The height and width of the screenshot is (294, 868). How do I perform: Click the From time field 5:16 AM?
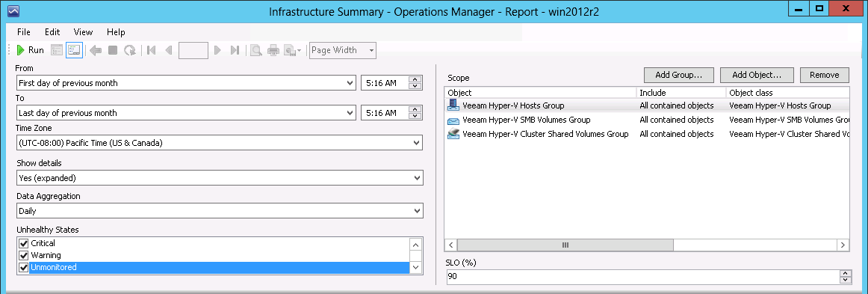pos(385,83)
